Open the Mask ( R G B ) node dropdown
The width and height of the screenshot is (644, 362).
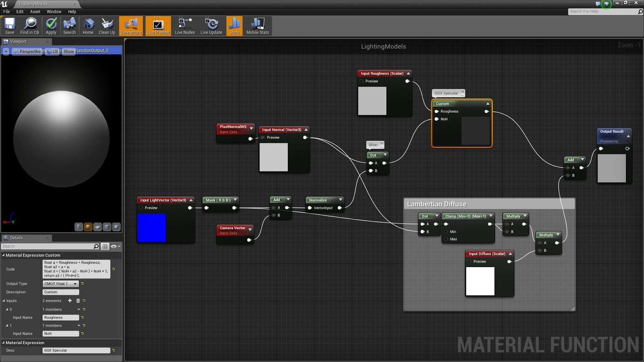pos(235,200)
